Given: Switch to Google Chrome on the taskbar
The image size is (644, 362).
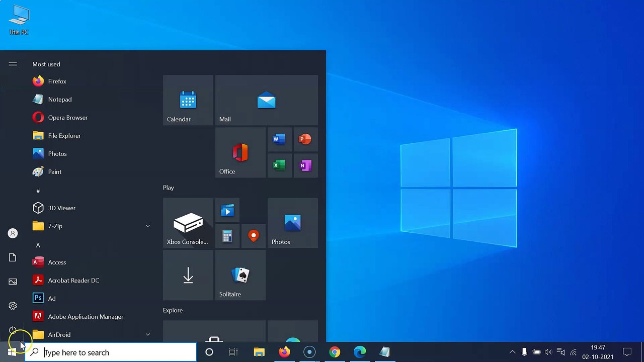Looking at the screenshot, I should click(335, 352).
